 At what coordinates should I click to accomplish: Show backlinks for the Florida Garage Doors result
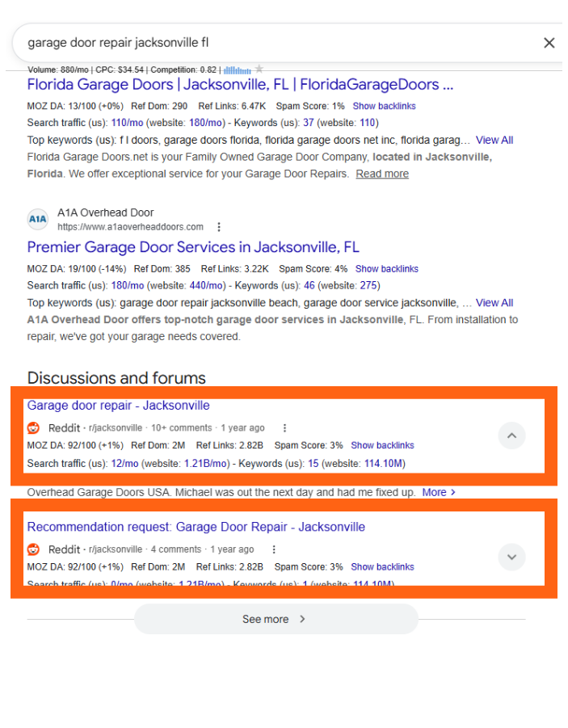384,106
